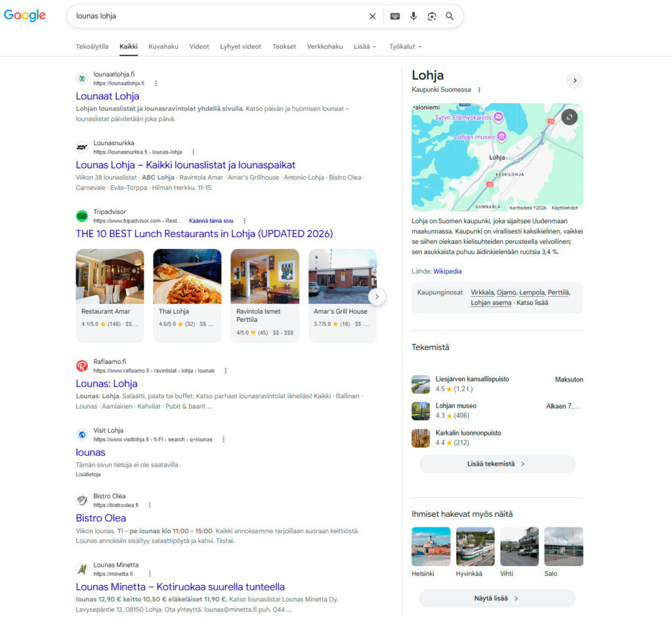This screenshot has width=672, height=620.
Task: Open Lounas Lohja – Kaikki lounaslistat link
Action: [x=186, y=165]
